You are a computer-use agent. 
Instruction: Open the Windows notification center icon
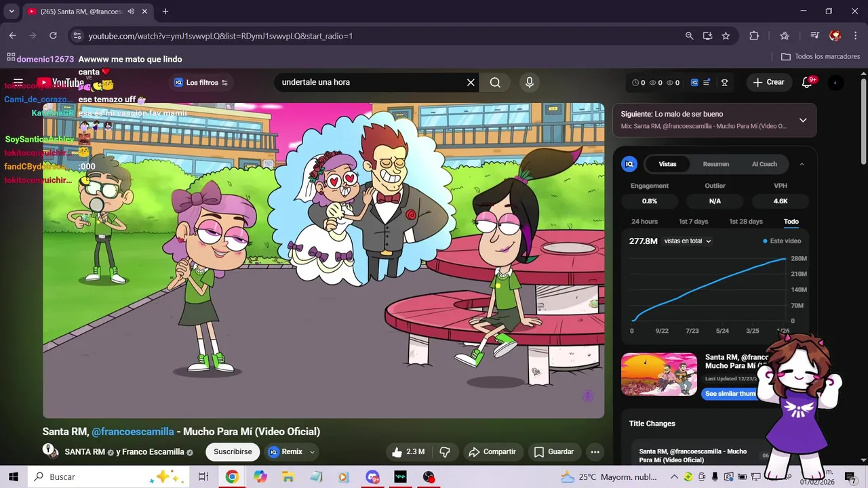pos(850,477)
